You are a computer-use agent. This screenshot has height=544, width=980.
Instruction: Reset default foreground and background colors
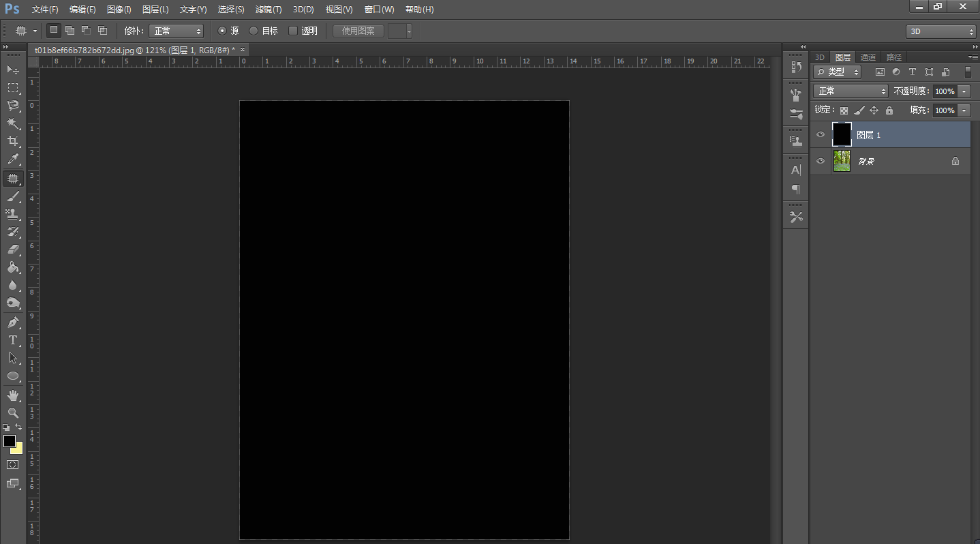[6, 427]
